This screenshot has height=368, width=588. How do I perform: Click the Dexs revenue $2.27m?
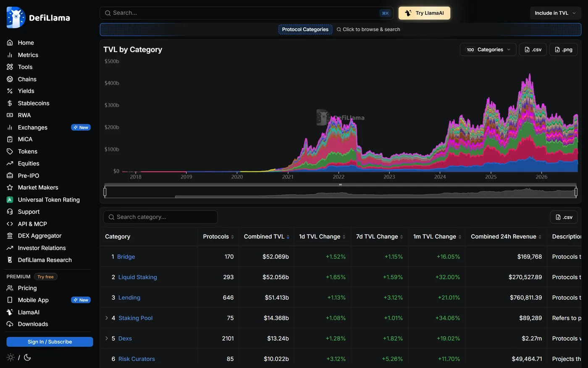click(532, 339)
